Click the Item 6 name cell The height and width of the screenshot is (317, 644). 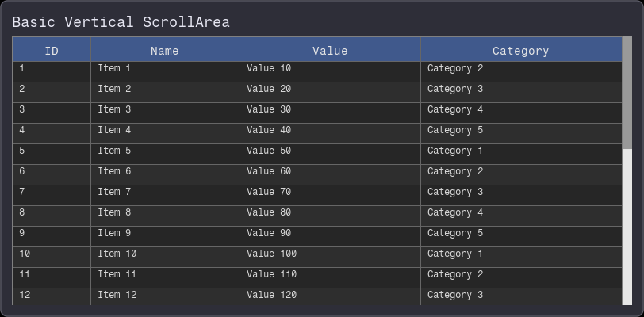tap(165, 172)
